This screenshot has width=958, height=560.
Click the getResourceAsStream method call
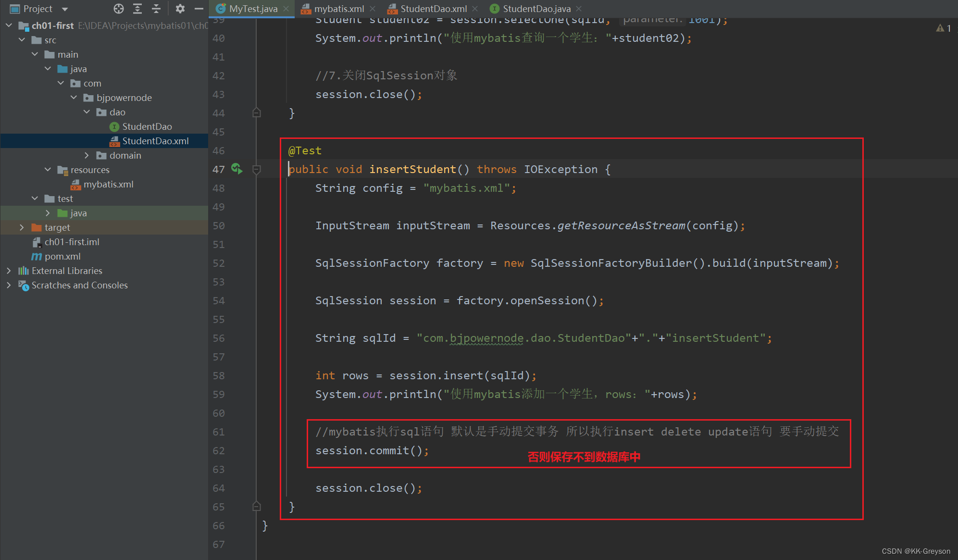point(621,225)
